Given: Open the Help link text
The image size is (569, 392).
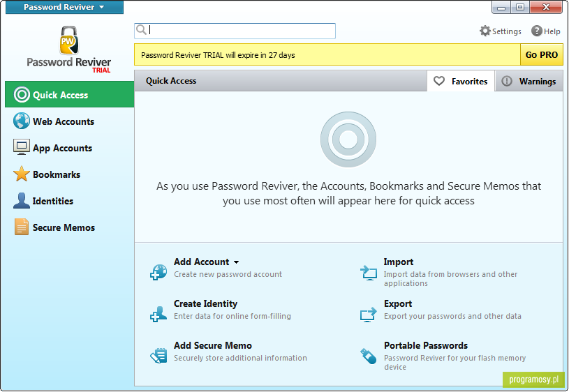Looking at the screenshot, I should tap(552, 31).
